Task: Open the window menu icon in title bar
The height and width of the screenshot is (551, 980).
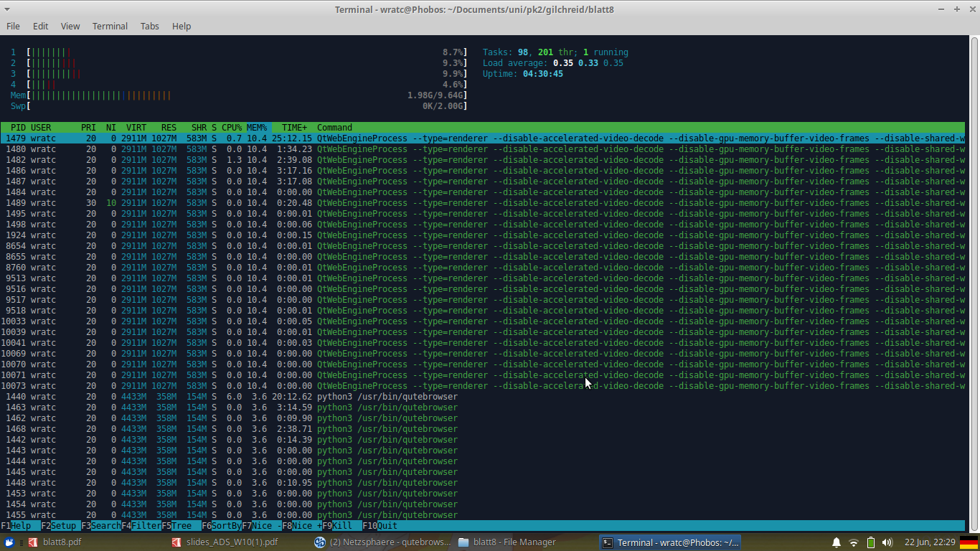Action: (7, 9)
